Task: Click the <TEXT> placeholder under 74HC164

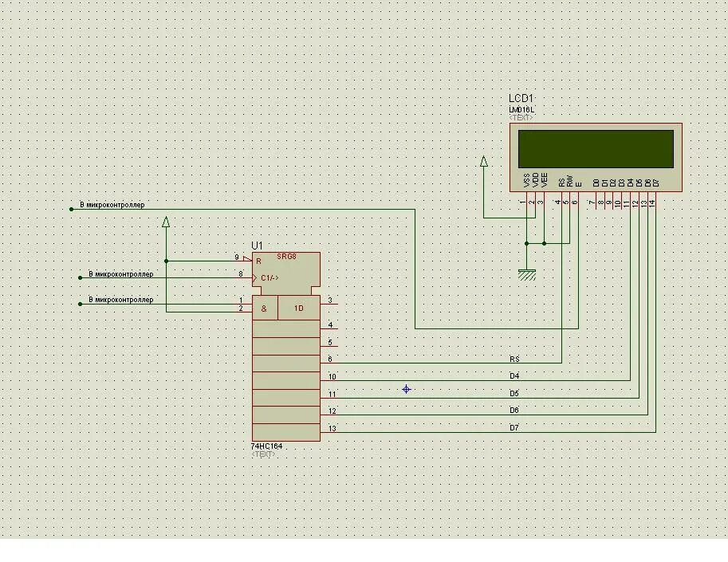Action: 263,454
